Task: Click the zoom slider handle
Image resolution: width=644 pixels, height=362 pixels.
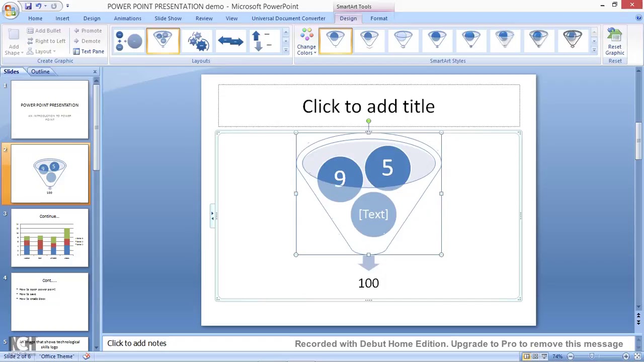Action: click(x=592, y=356)
